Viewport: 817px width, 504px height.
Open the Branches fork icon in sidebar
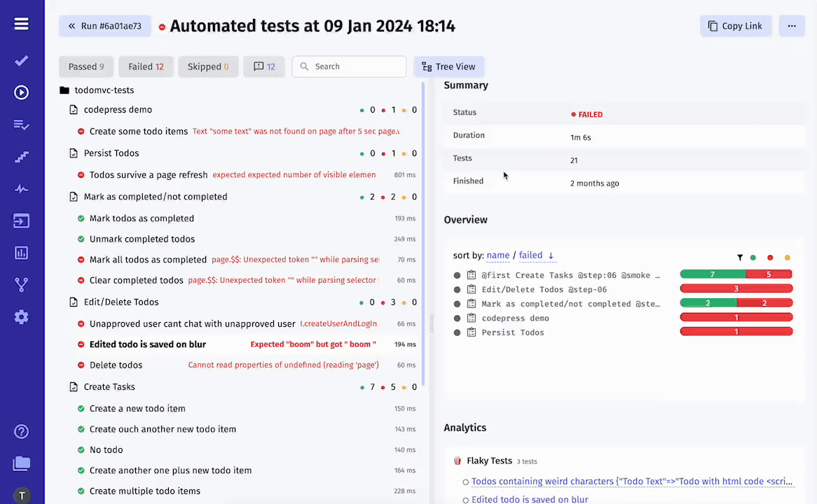tap(21, 285)
